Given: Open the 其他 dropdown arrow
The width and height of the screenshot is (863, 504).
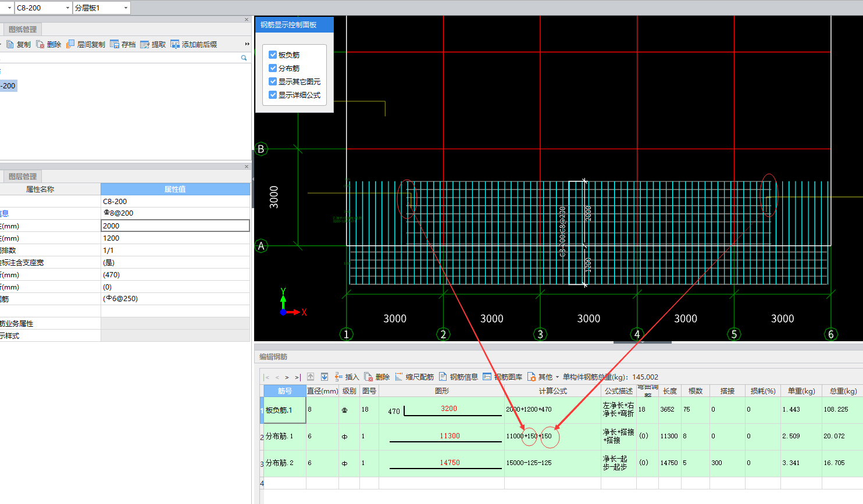Looking at the screenshot, I should click(x=557, y=377).
